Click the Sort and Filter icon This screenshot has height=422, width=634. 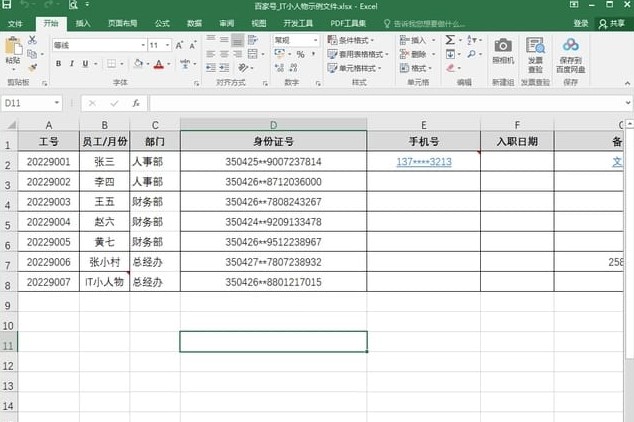click(472, 40)
